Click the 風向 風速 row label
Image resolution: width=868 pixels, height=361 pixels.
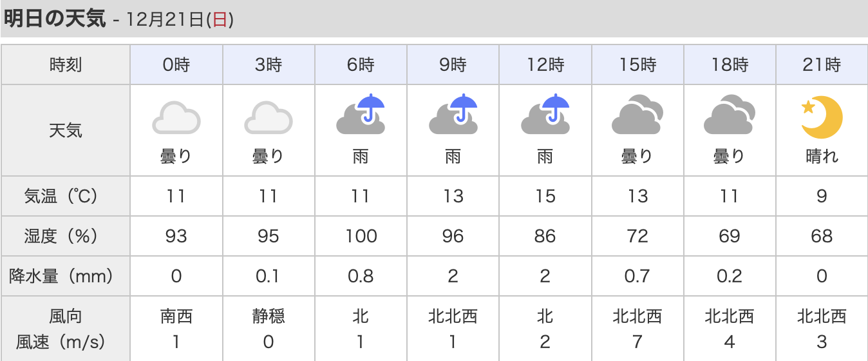tap(66, 329)
